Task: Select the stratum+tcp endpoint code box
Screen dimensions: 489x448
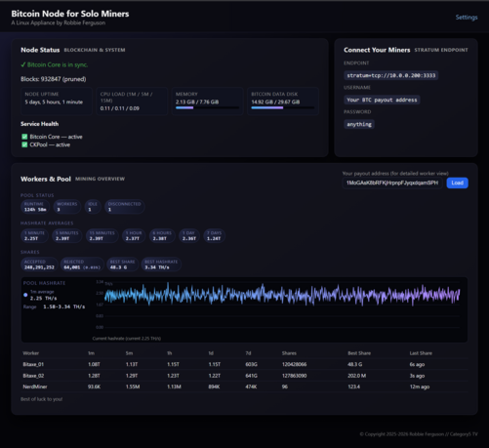Action: click(x=390, y=75)
